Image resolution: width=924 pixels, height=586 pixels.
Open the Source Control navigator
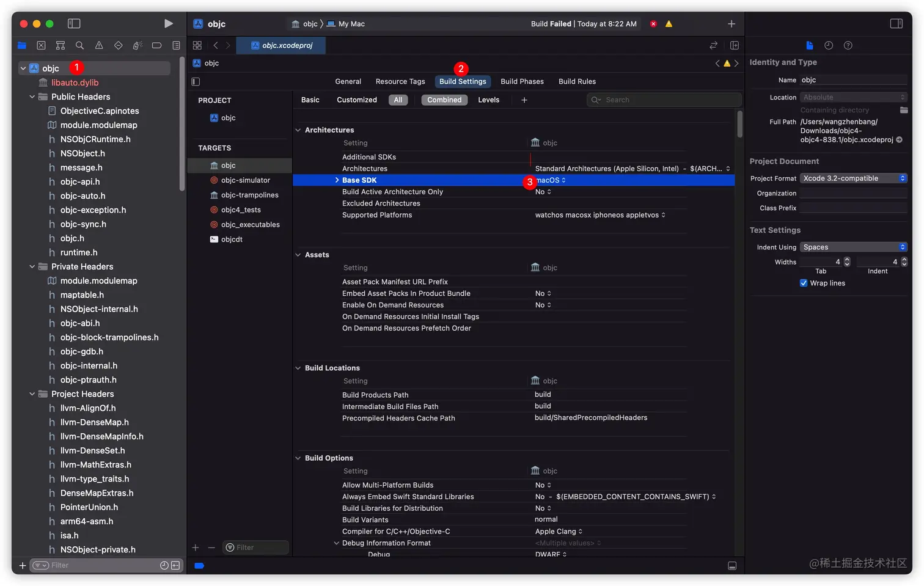(x=41, y=45)
